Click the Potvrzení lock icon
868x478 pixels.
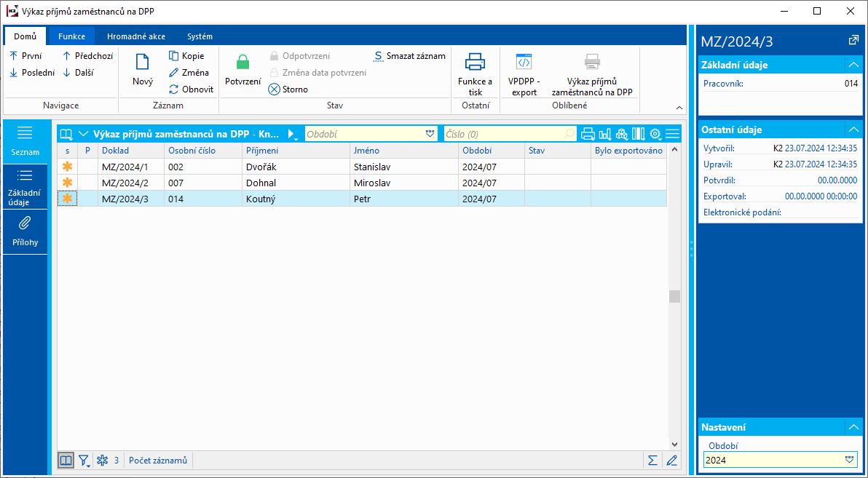[x=242, y=63]
